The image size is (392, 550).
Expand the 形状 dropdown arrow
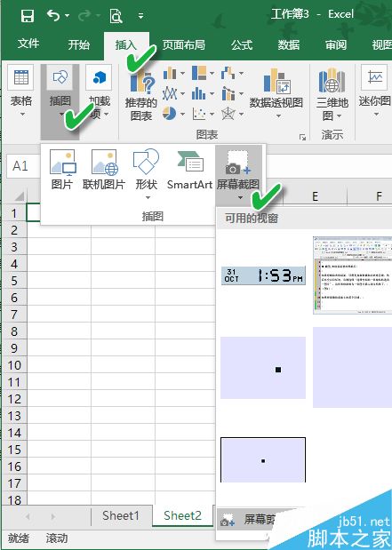[148, 197]
